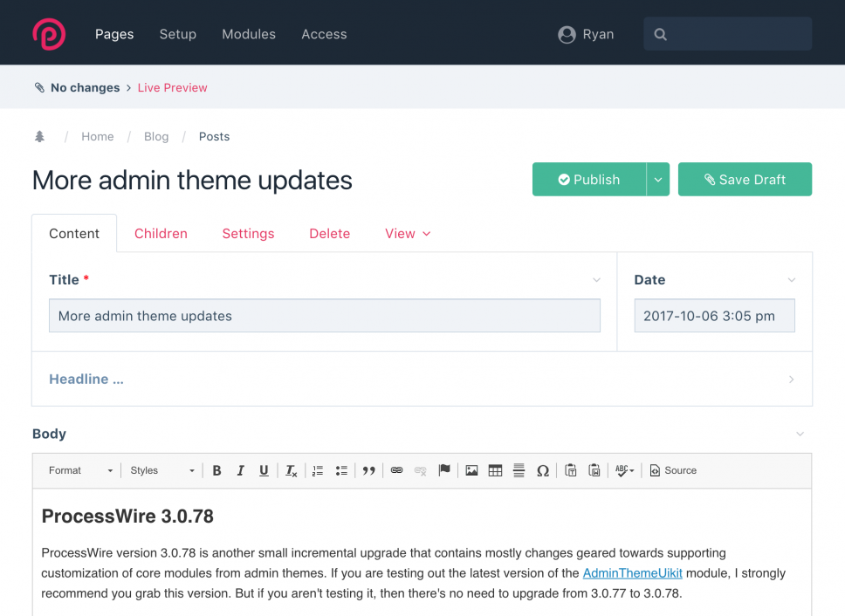Click the insert table icon

495,470
